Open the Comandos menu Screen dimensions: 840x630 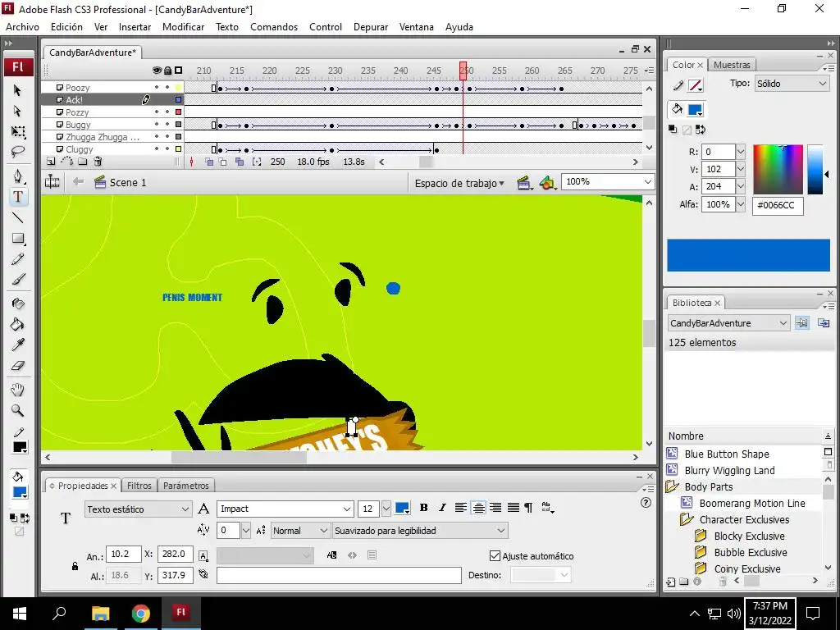pyautogui.click(x=274, y=27)
